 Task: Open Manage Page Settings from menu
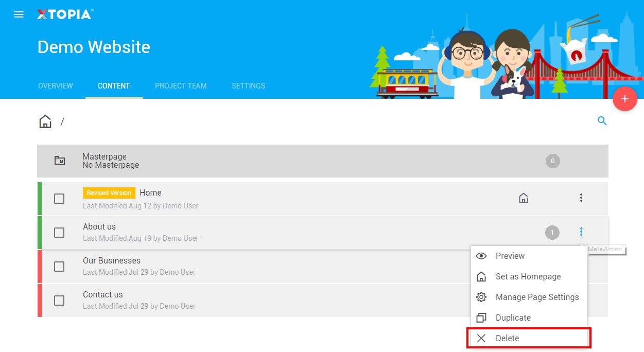[x=536, y=297]
